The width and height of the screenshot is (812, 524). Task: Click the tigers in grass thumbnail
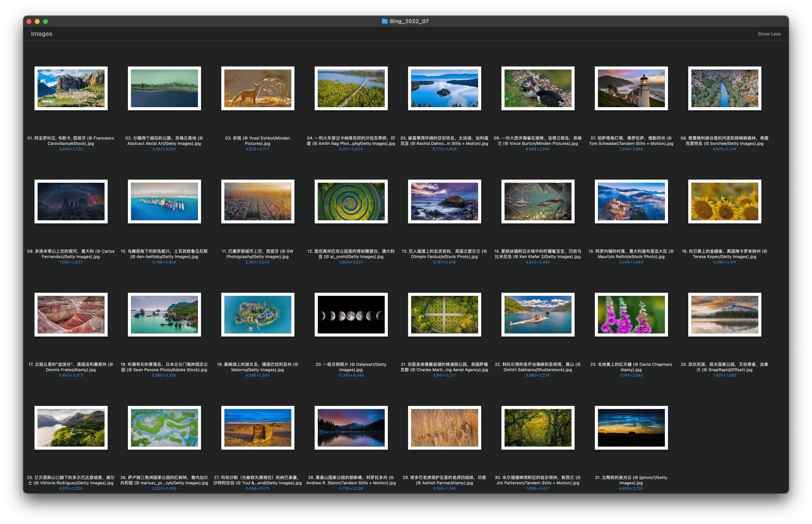[x=444, y=428]
